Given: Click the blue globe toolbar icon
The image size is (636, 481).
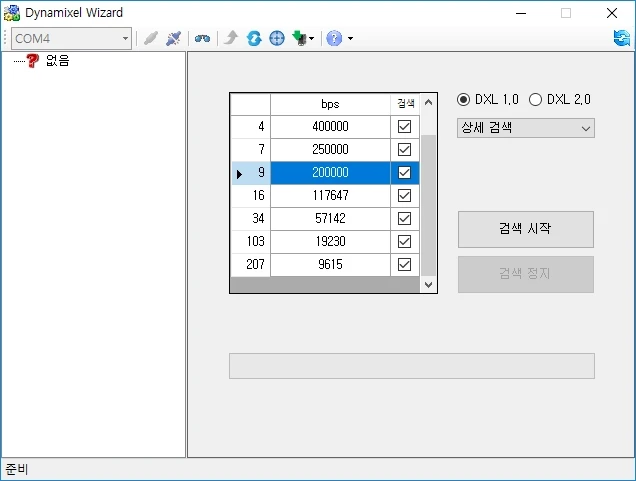Looking at the screenshot, I should coord(277,38).
